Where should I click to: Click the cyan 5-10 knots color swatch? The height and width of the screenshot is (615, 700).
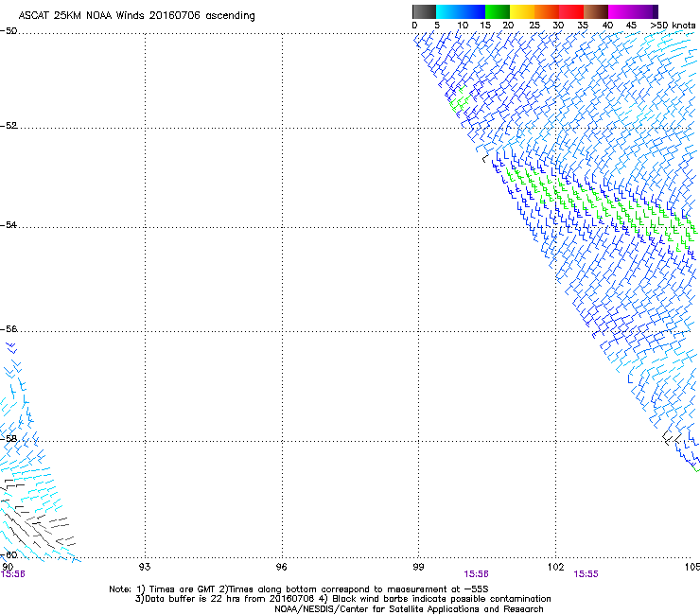[x=448, y=11]
